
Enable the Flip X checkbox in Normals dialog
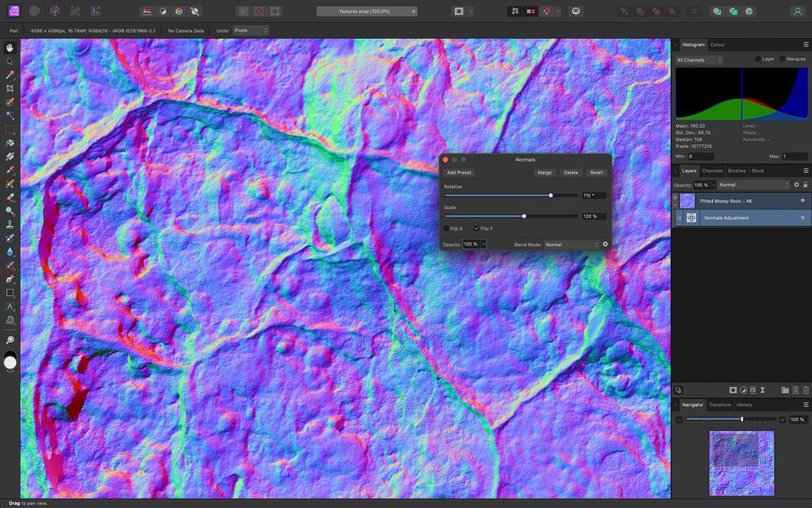click(x=447, y=228)
